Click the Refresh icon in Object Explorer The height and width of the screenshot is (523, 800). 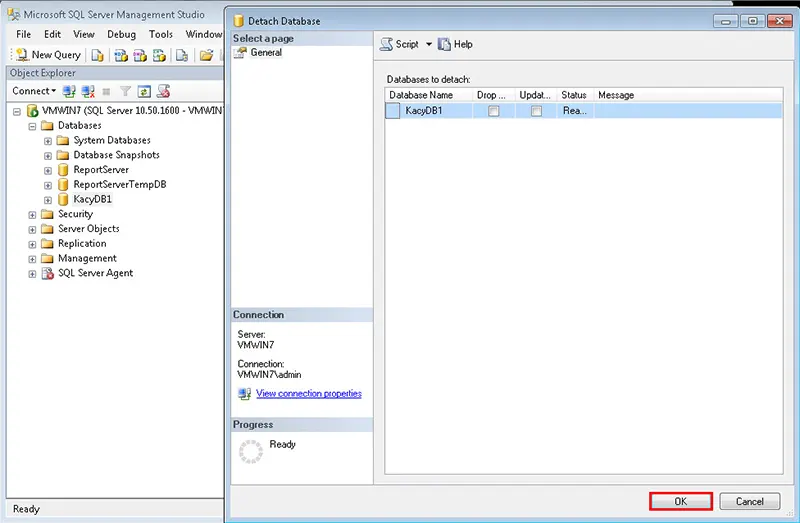[x=144, y=91]
